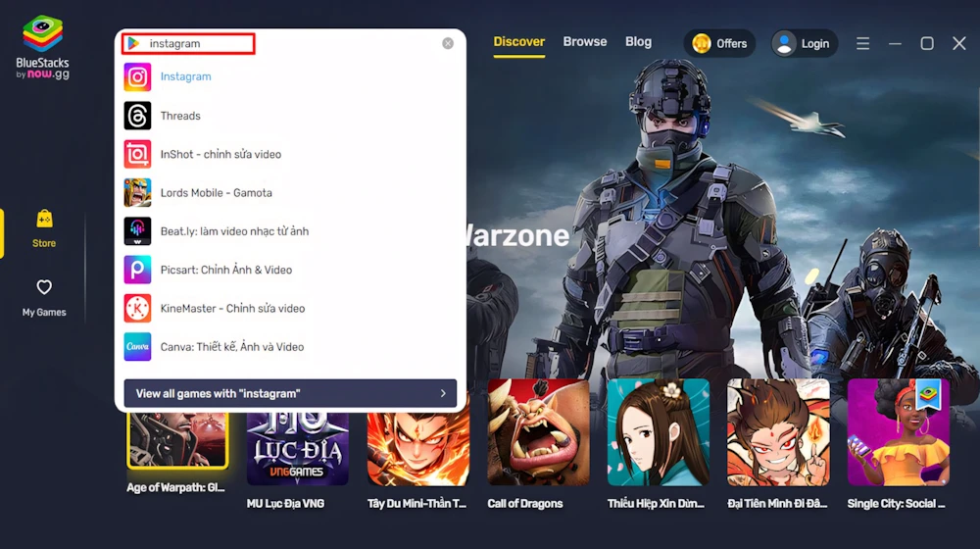Click the Age of Warpath title text
Screen dimensions: 980x549
tap(175, 487)
